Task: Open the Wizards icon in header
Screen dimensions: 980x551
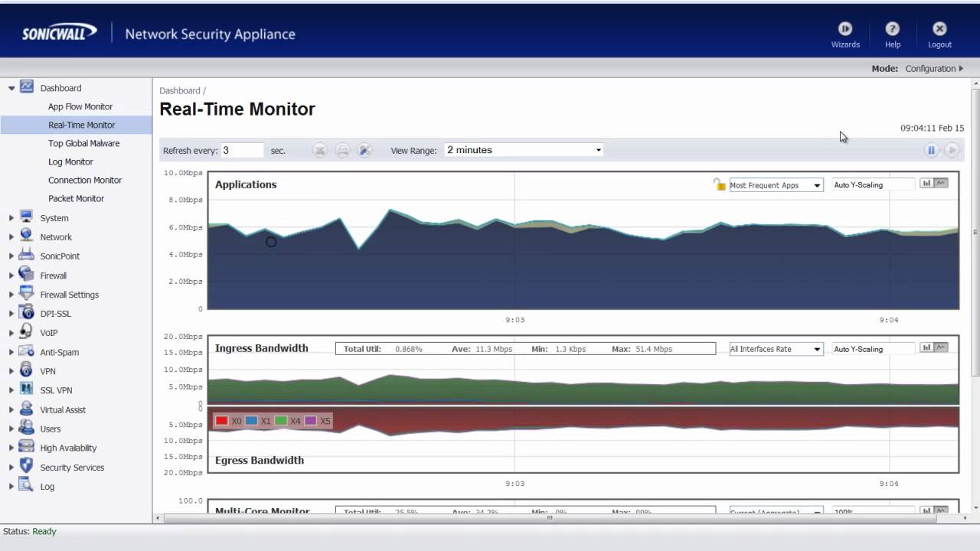Action: 845,29
